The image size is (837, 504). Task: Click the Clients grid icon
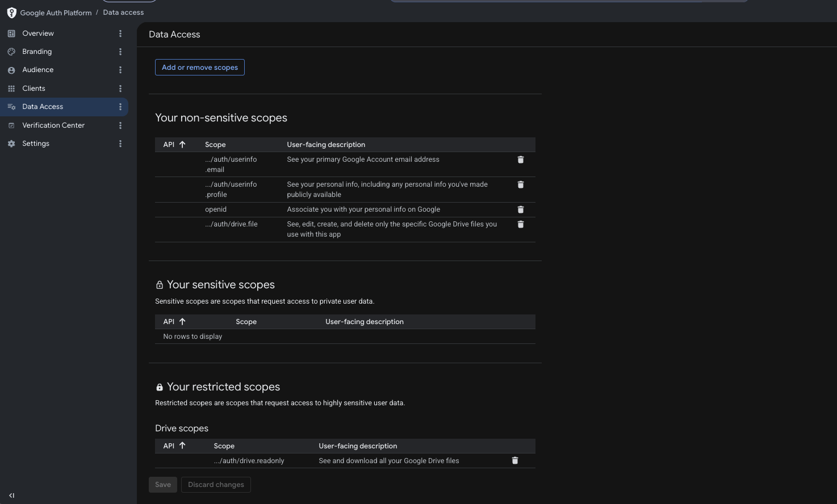click(x=11, y=89)
